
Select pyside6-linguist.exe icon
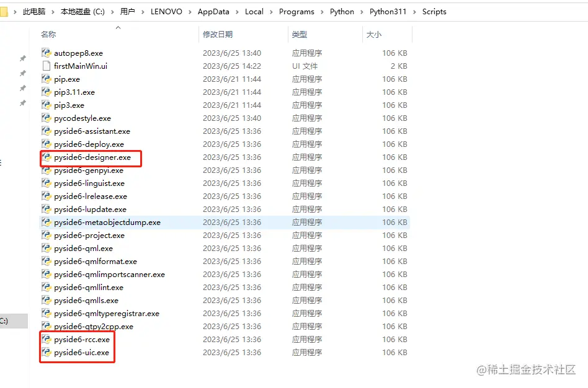pos(46,183)
